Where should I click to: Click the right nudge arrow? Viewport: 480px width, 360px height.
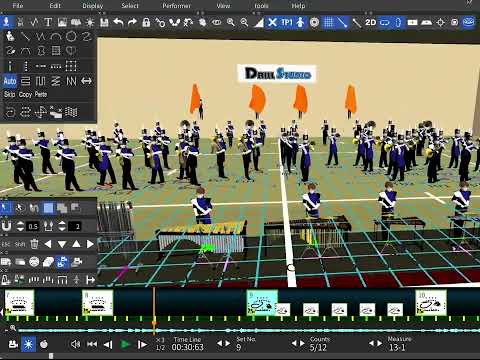pyautogui.click(x=90, y=244)
